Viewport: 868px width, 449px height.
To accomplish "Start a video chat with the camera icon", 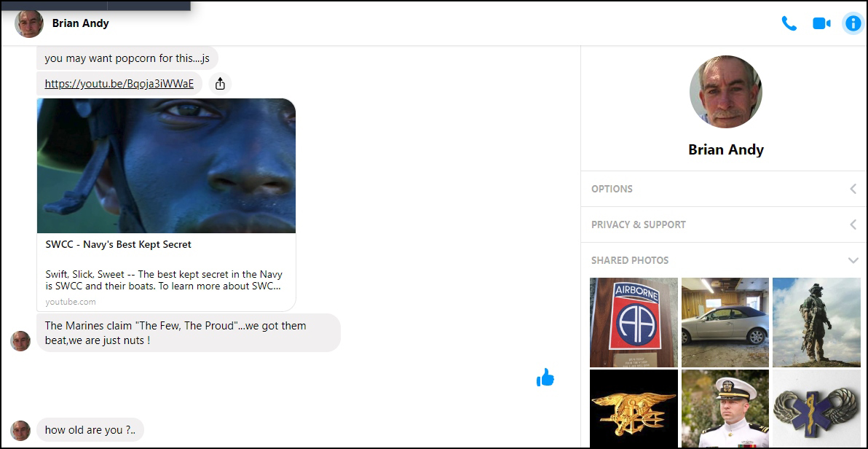I will 821,23.
